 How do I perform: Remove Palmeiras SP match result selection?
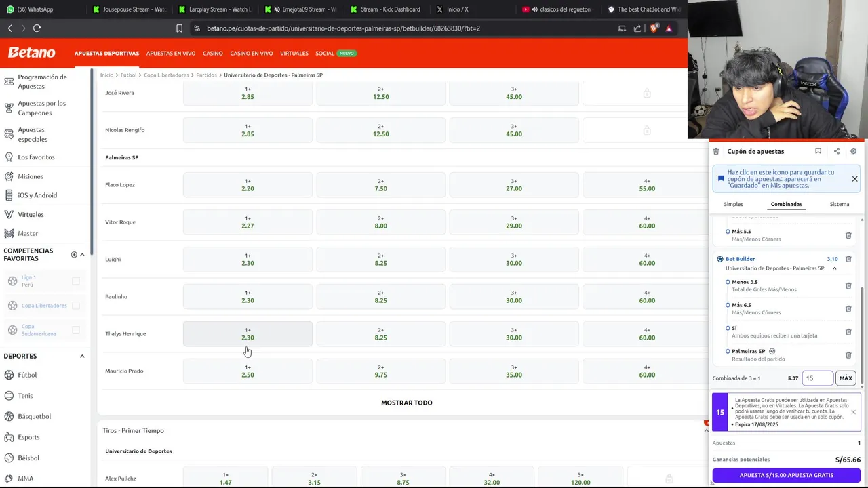(848, 355)
